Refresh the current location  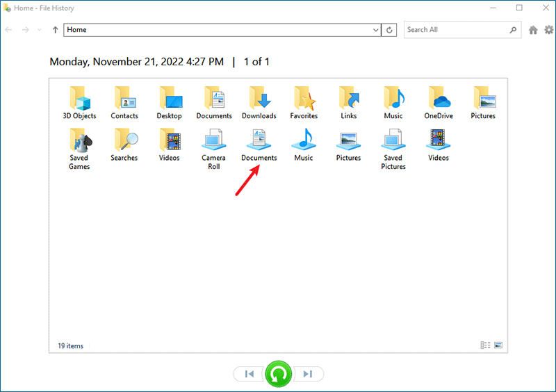click(389, 30)
